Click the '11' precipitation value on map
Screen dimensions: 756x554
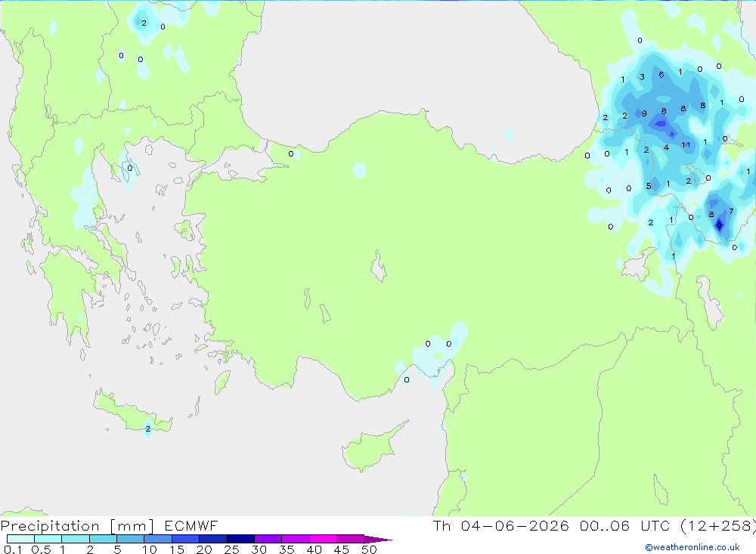[686, 144]
